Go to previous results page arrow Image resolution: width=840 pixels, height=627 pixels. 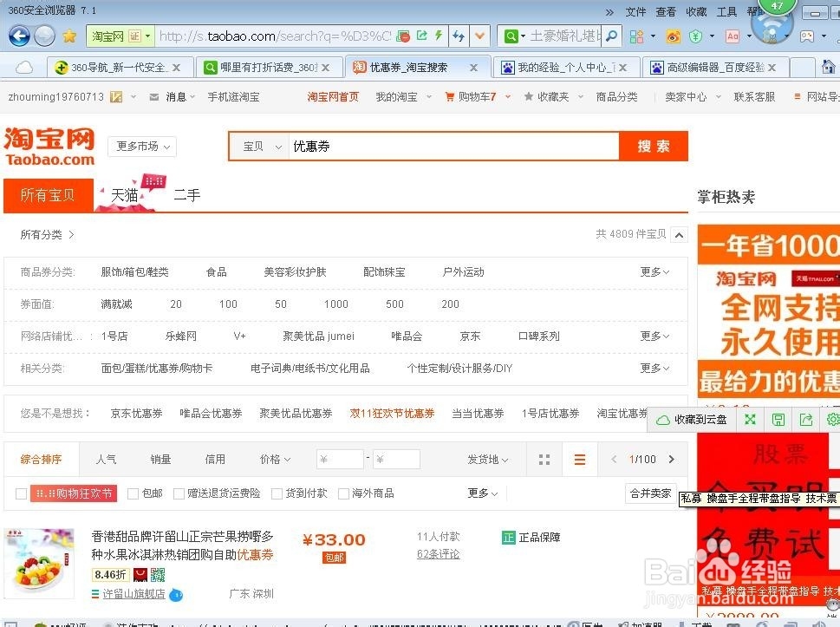pyautogui.click(x=614, y=460)
